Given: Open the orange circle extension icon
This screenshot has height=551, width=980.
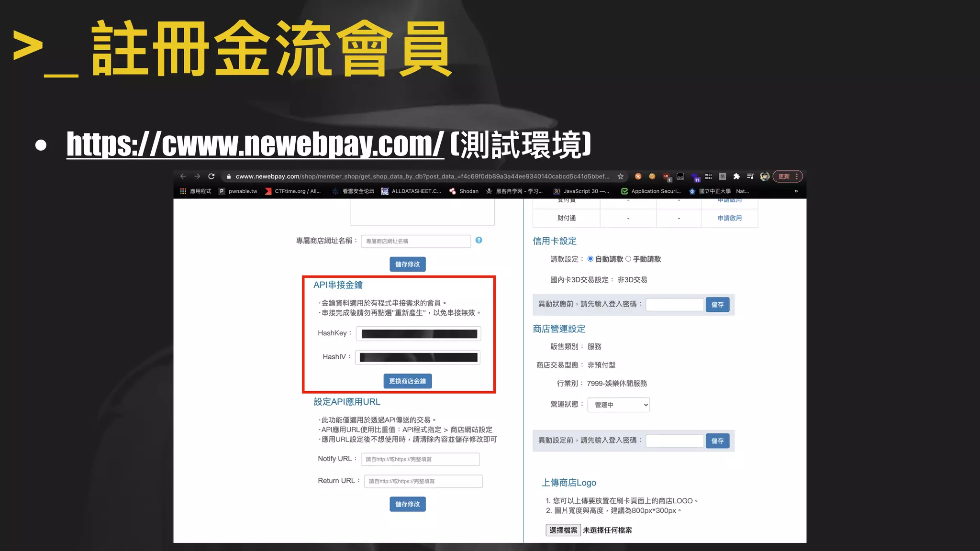Looking at the screenshot, I should click(638, 176).
